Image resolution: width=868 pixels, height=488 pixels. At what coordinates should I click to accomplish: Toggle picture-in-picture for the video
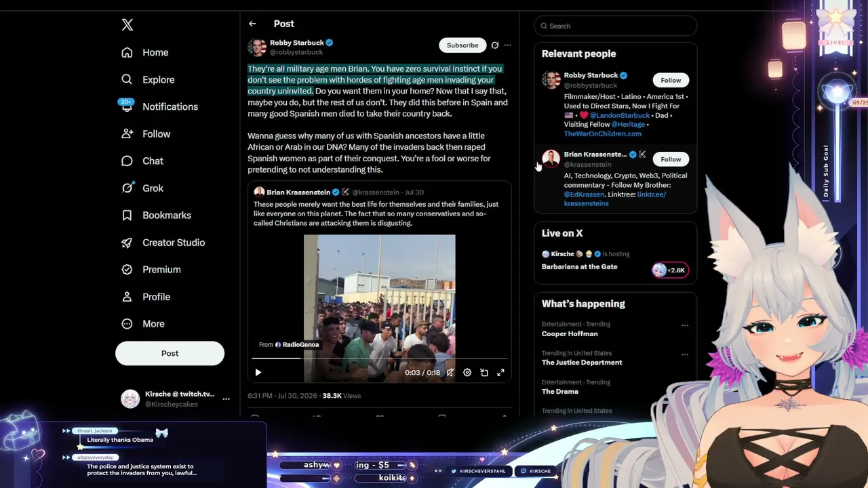click(484, 372)
